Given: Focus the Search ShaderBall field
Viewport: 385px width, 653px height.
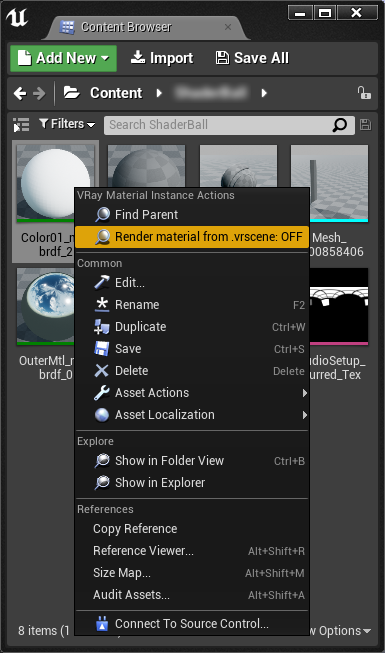Looking at the screenshot, I should tap(229, 125).
